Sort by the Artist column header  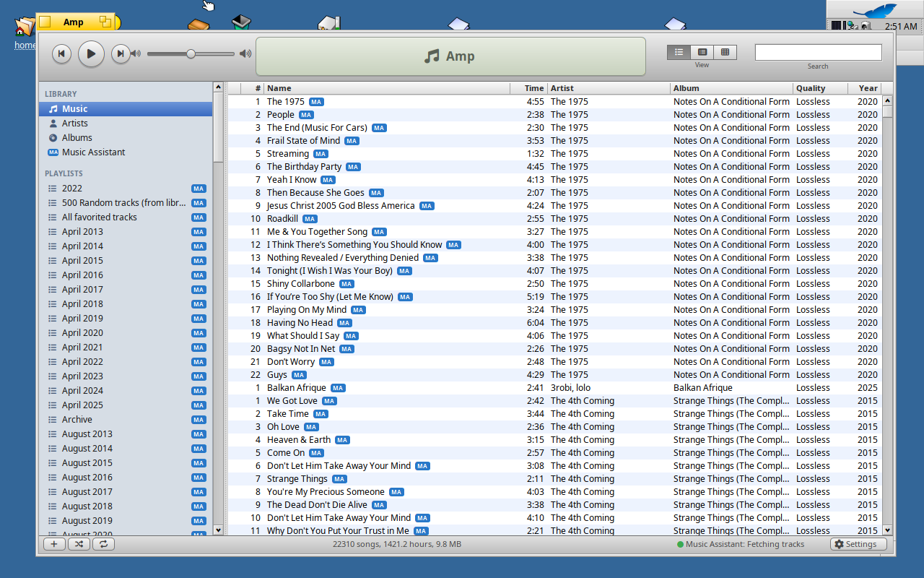(x=609, y=88)
